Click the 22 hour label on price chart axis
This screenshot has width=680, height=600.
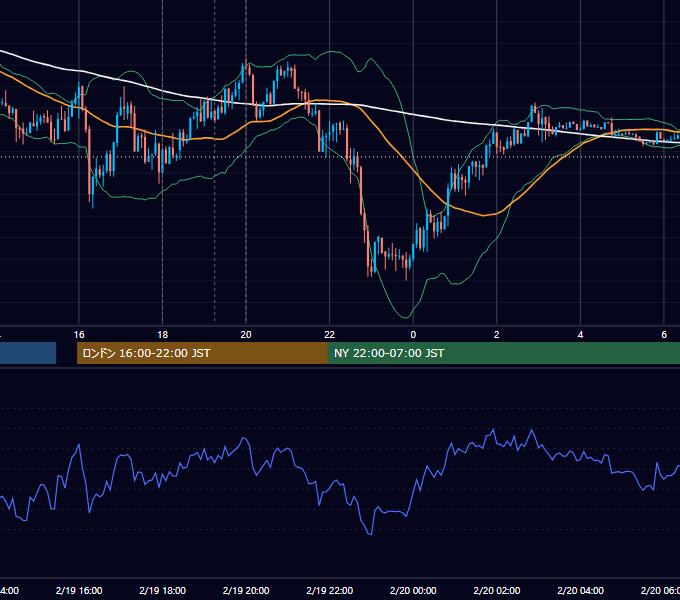[330, 335]
